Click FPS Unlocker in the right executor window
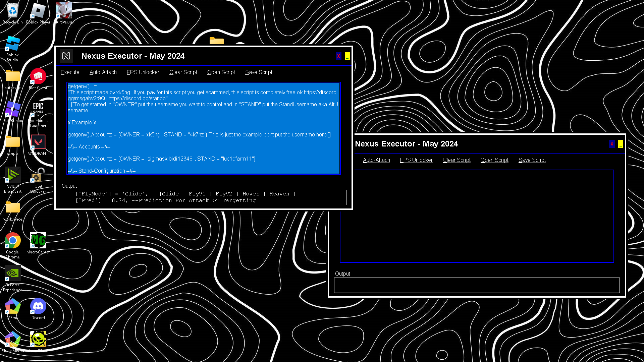 point(416,160)
